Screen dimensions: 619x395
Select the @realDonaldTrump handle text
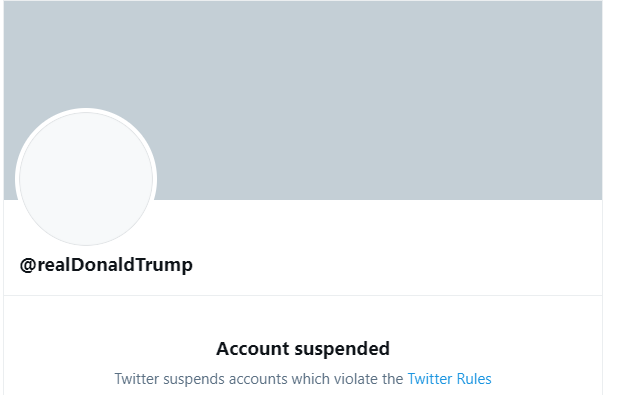tap(106, 265)
